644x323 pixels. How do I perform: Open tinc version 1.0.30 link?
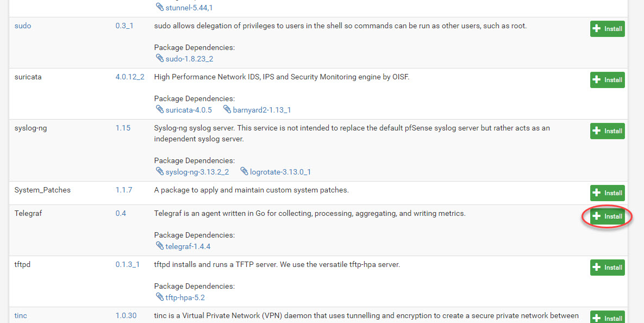(x=126, y=315)
